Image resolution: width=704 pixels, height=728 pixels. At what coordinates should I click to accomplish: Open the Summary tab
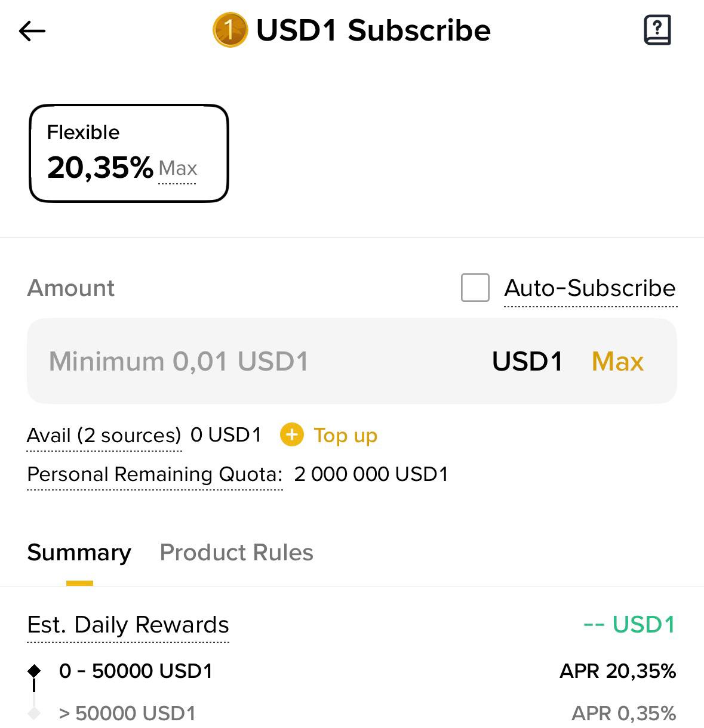pos(79,553)
